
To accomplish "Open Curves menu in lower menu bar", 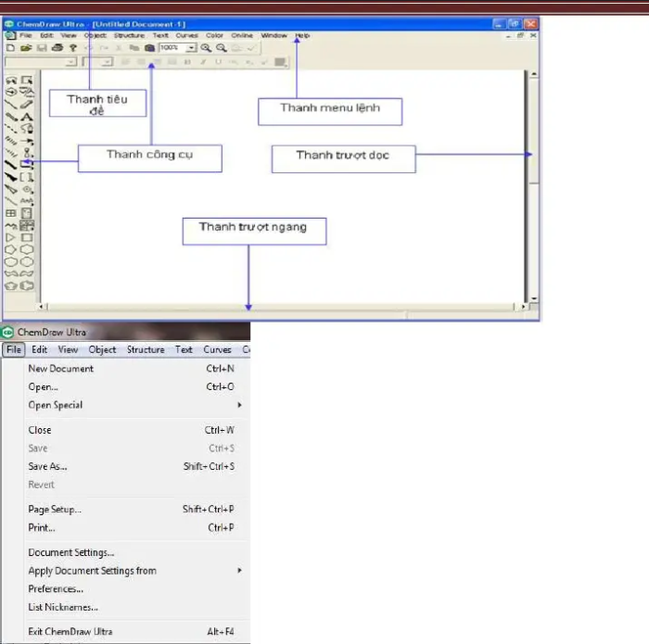I will coord(217,349).
